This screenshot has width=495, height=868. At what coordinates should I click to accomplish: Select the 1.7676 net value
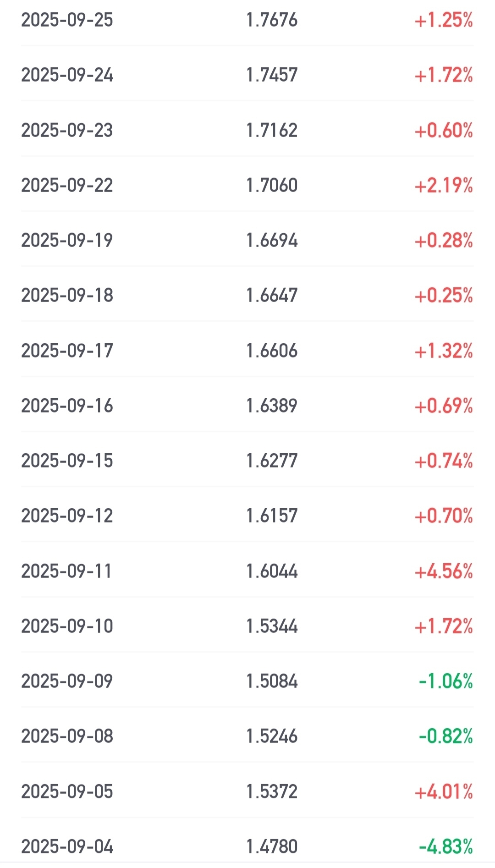[272, 20]
